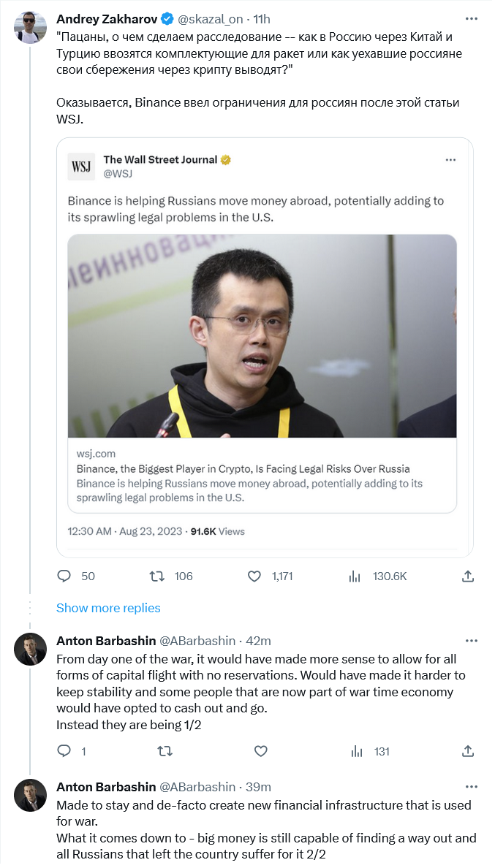This screenshot has height=868, width=495.
Task: Reply to Andrey Zakharov's tweet
Action: click(x=64, y=576)
